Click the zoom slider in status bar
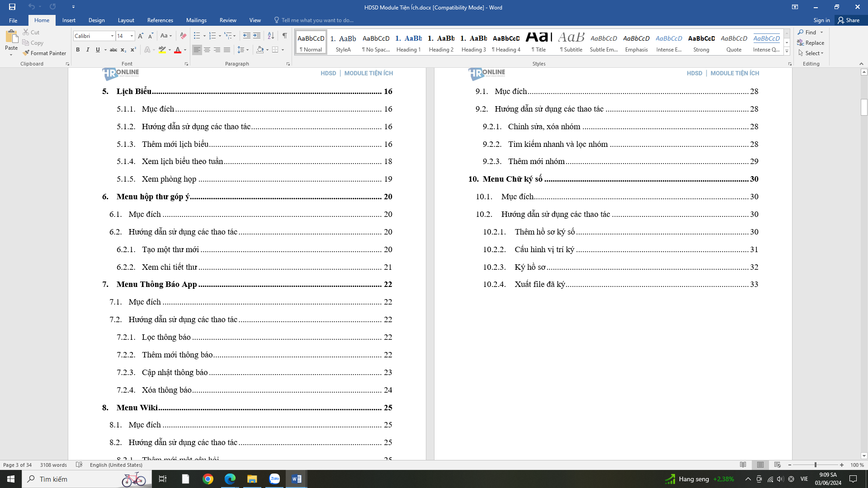 pyautogui.click(x=815, y=465)
